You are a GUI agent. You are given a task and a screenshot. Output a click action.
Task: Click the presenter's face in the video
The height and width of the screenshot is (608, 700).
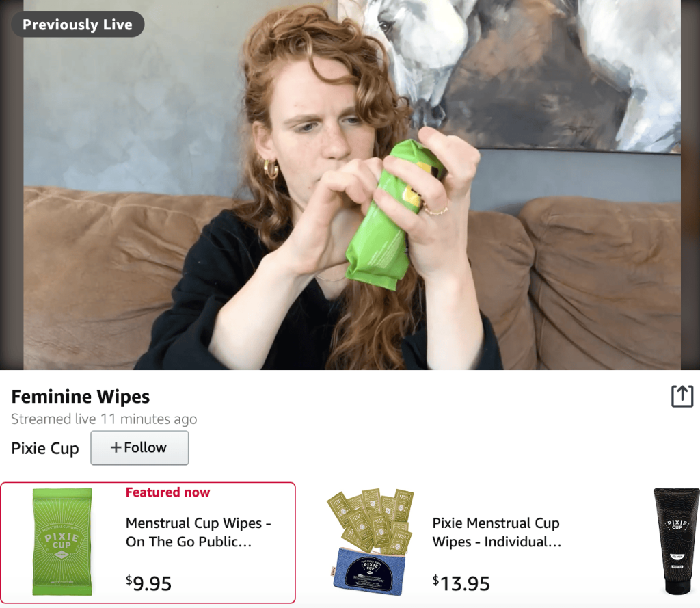point(320,125)
